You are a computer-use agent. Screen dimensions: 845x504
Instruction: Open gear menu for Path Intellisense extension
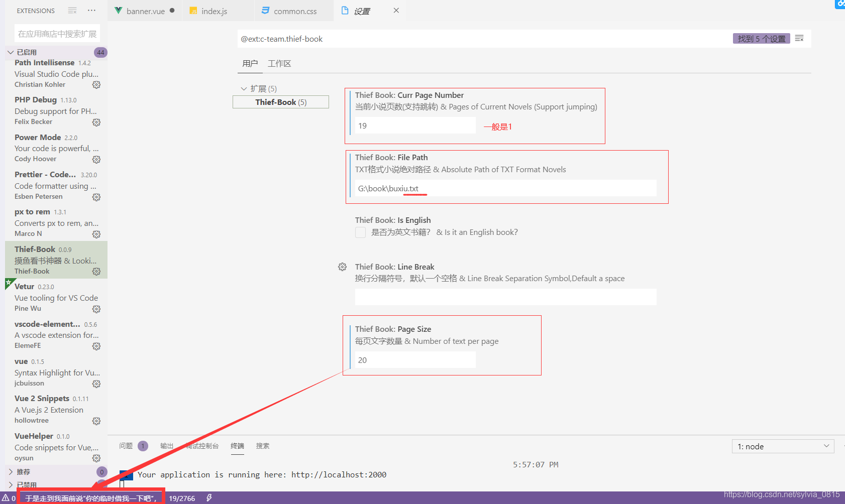(x=96, y=85)
